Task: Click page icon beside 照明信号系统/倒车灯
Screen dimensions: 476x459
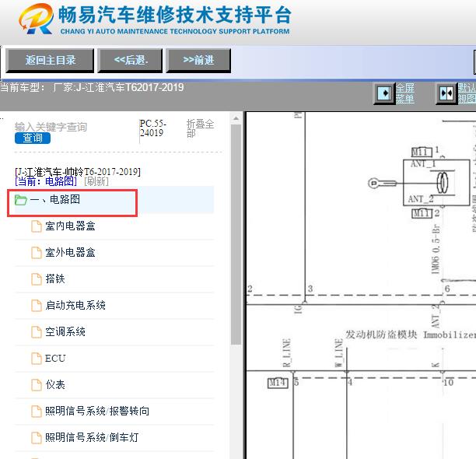Action: click(37, 438)
